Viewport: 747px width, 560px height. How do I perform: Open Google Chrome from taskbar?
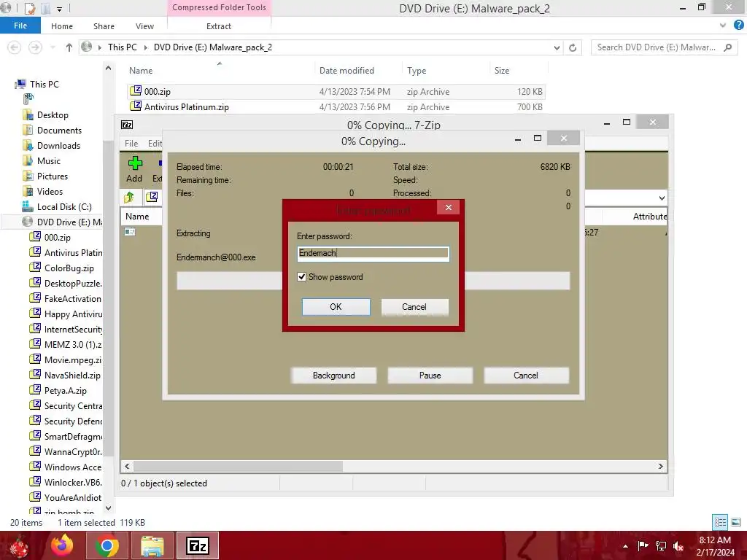pos(107,545)
